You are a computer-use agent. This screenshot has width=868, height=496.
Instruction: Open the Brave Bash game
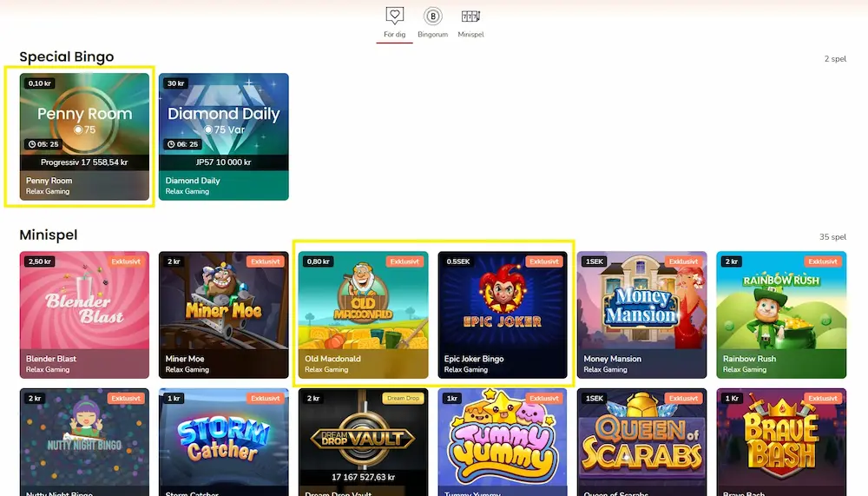point(781,442)
